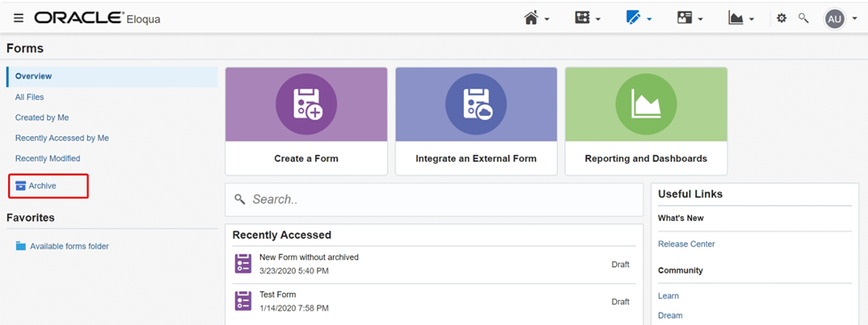
Task: Open the Archive link text
Action: (x=43, y=186)
